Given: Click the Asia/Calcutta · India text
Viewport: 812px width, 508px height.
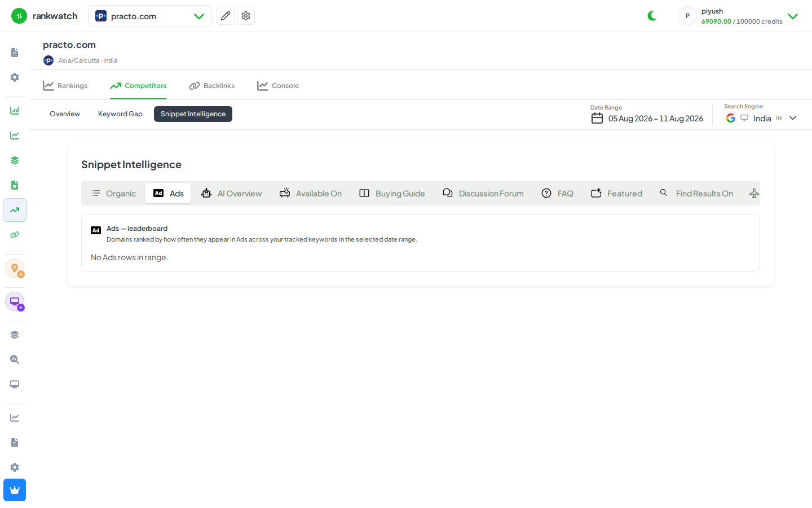Looking at the screenshot, I should click(x=88, y=60).
